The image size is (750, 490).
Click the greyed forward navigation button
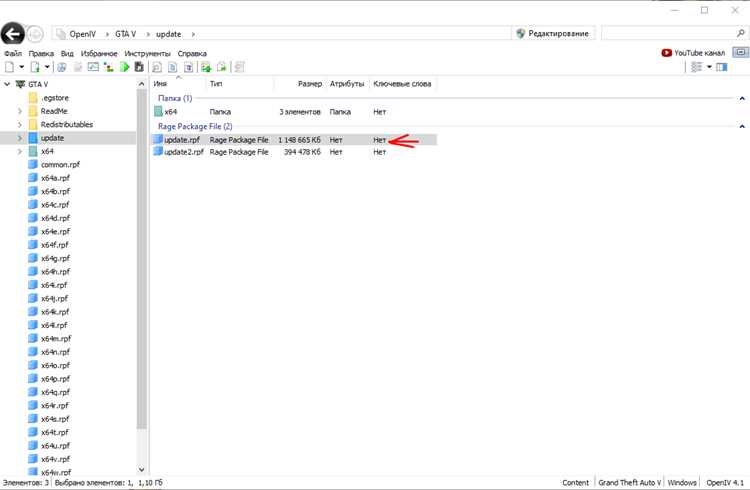point(34,34)
